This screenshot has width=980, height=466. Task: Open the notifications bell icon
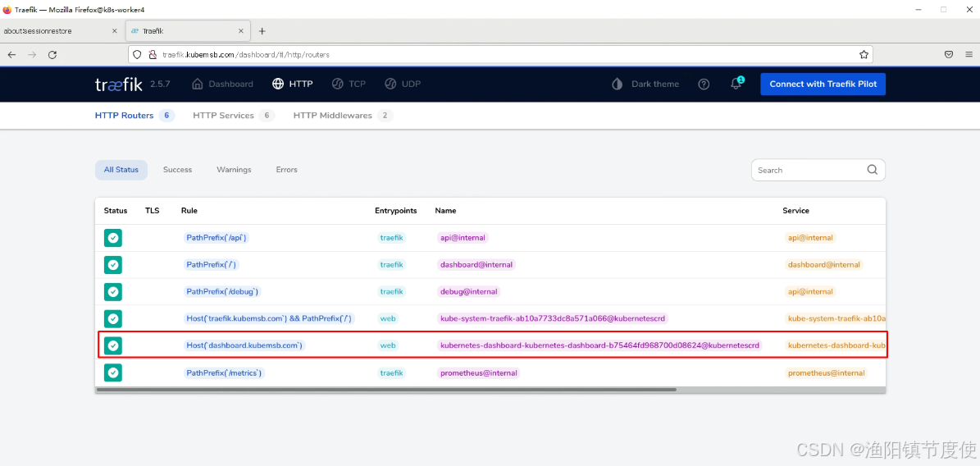coord(736,84)
